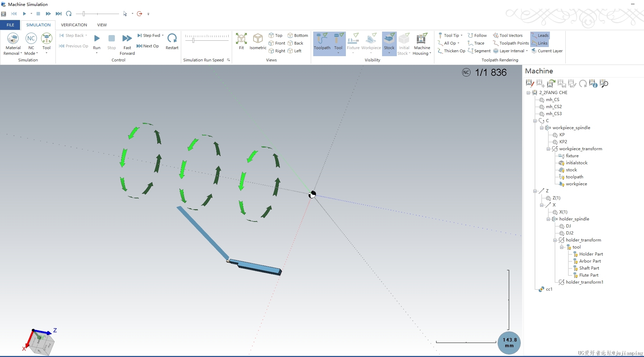Click the Previous Op button
Viewport: 644px width, 357px height.
point(73,46)
